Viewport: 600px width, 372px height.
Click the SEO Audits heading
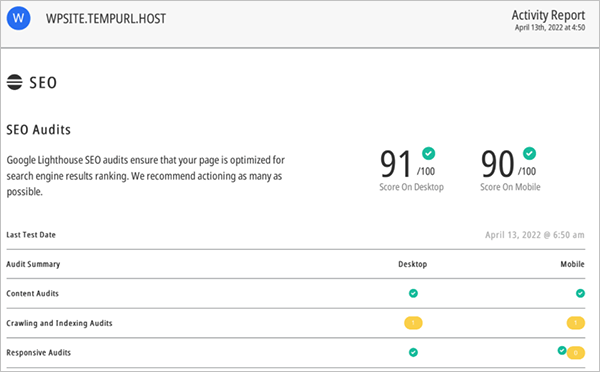(x=39, y=130)
